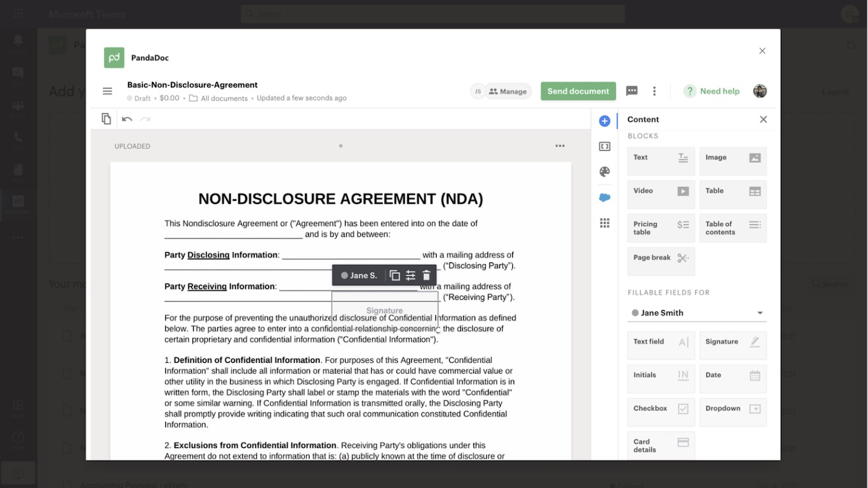Open the Design palette panel
The height and width of the screenshot is (488, 868).
pyautogui.click(x=604, y=172)
